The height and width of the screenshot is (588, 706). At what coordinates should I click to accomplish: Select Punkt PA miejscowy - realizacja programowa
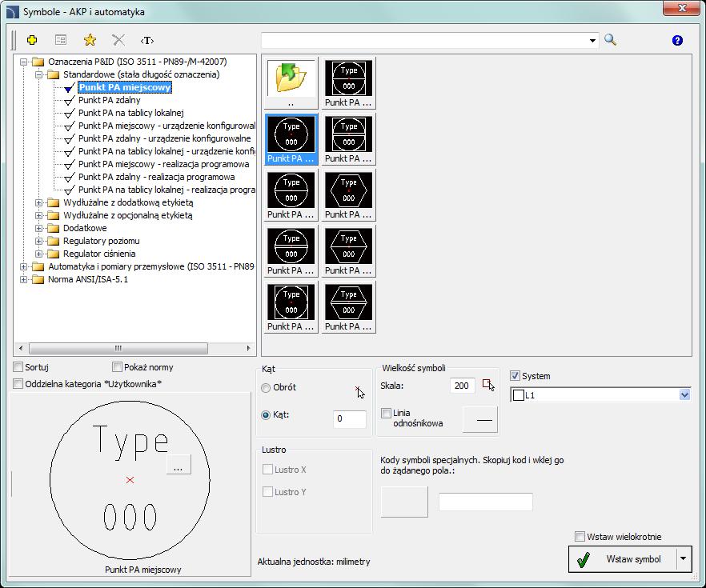164,164
